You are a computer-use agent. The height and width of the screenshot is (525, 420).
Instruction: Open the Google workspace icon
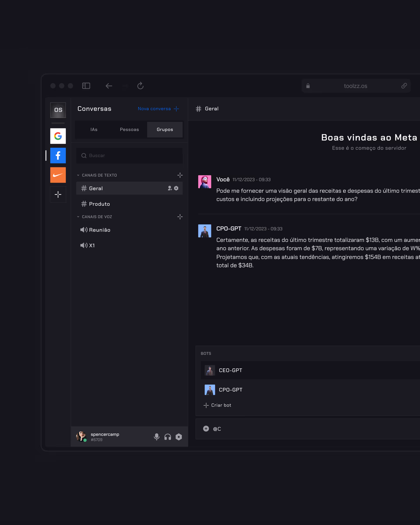(x=58, y=136)
